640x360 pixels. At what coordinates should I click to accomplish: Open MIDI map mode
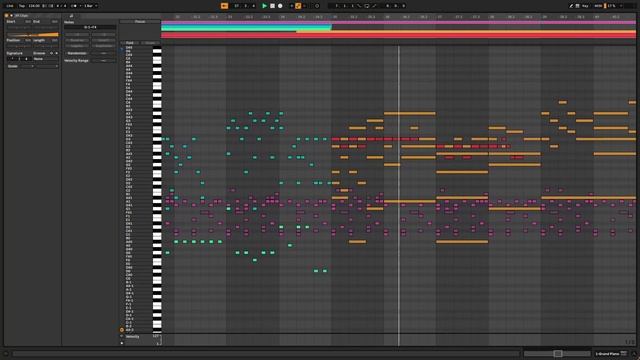598,6
